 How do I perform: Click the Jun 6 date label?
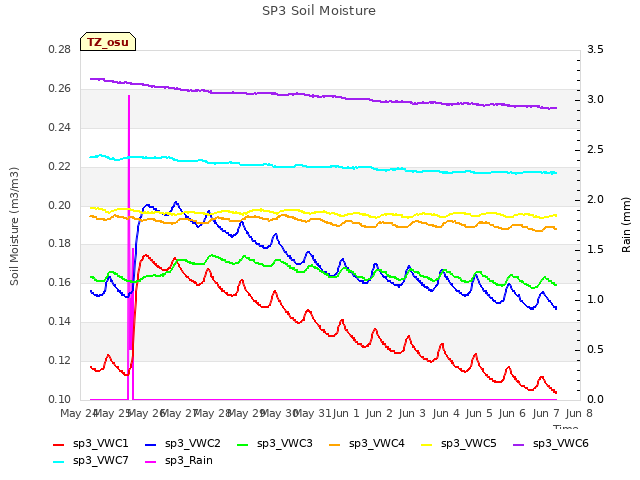pos(512,413)
